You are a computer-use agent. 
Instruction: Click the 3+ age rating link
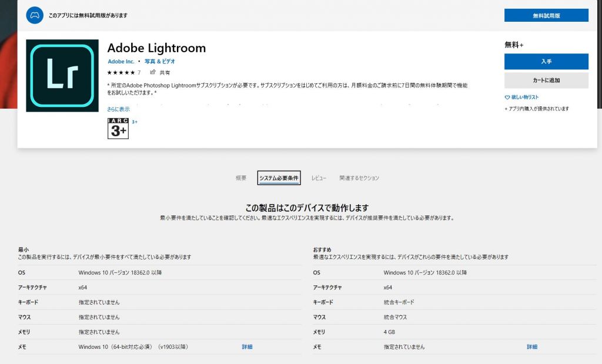[135, 122]
